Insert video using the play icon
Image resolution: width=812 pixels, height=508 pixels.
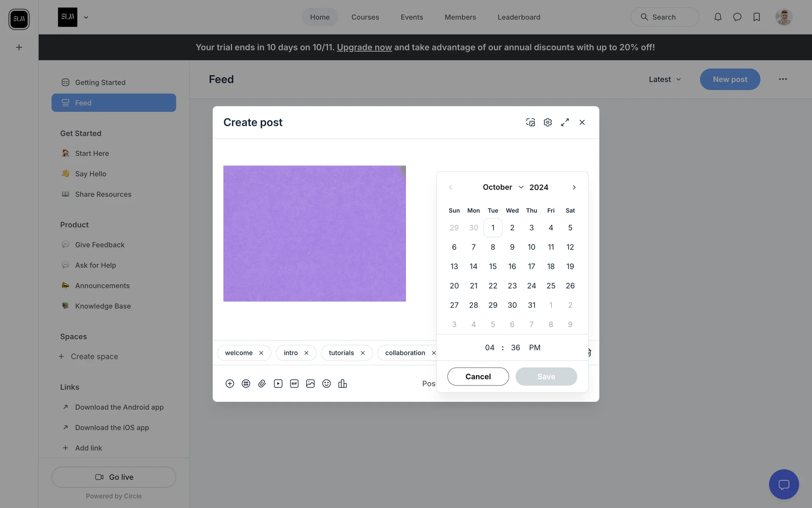coord(278,384)
